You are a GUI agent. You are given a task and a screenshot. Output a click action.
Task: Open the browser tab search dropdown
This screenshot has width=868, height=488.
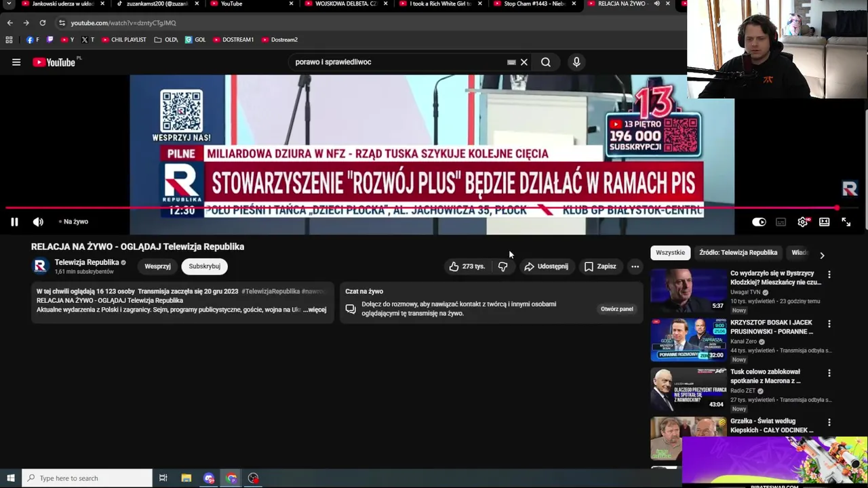[x=9, y=4]
